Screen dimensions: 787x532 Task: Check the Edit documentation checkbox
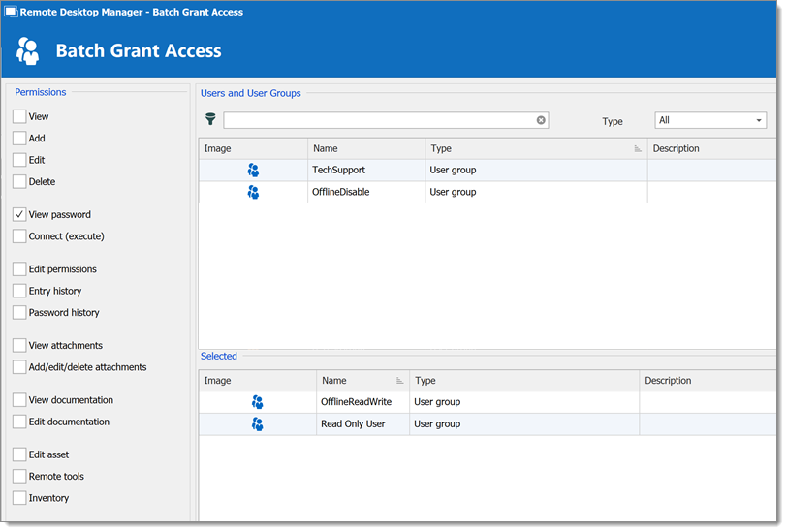[x=19, y=422]
